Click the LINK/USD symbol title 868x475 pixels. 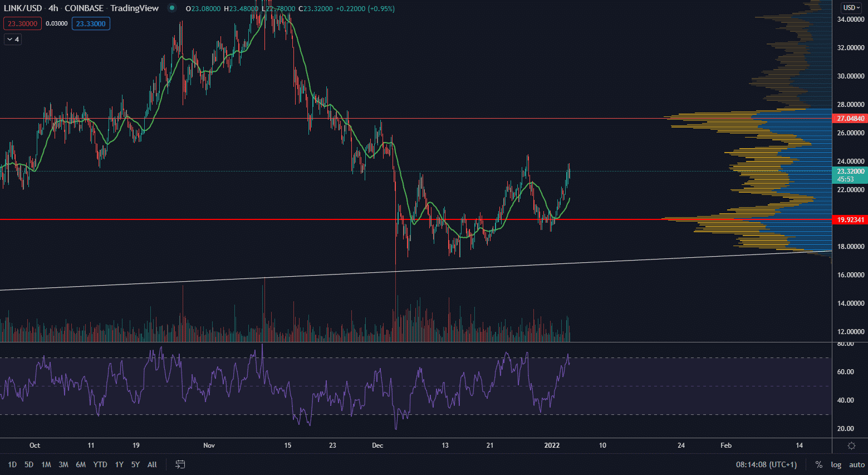(x=23, y=8)
